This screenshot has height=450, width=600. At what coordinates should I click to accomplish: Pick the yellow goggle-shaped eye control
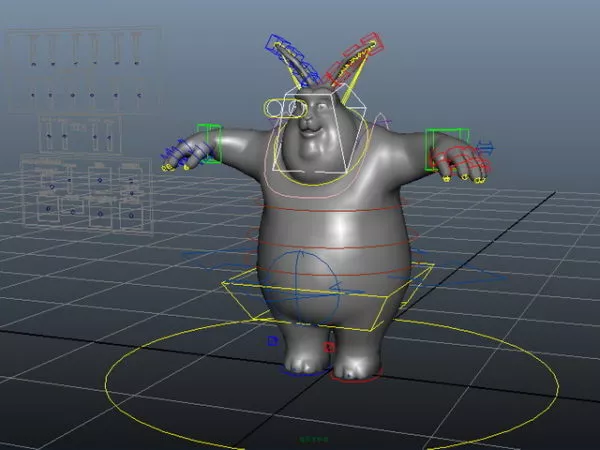click(x=285, y=108)
